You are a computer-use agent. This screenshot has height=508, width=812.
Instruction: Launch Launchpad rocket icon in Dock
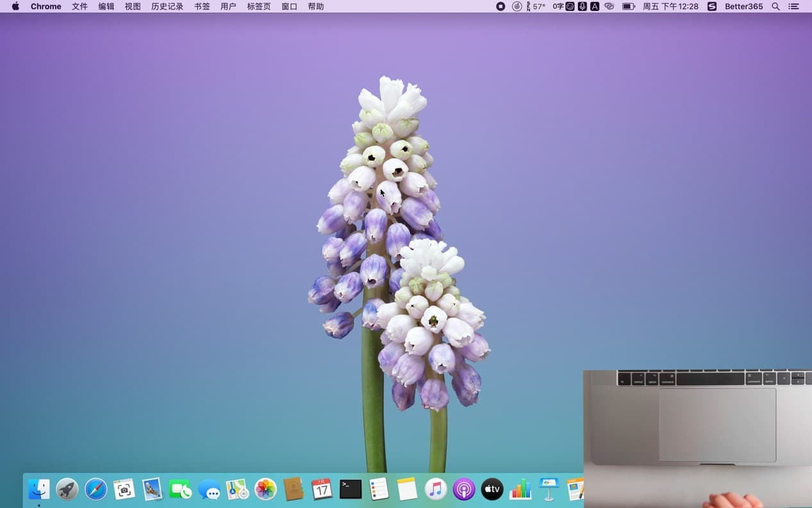click(67, 489)
